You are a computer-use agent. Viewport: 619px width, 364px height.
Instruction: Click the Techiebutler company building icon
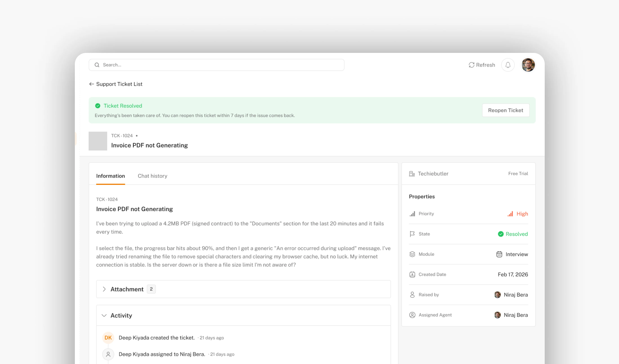[412, 174]
